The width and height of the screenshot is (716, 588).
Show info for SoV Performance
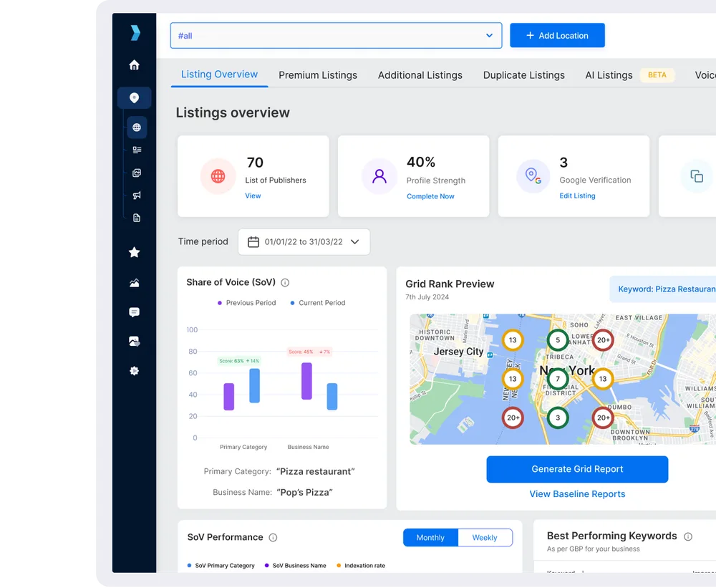coord(273,538)
